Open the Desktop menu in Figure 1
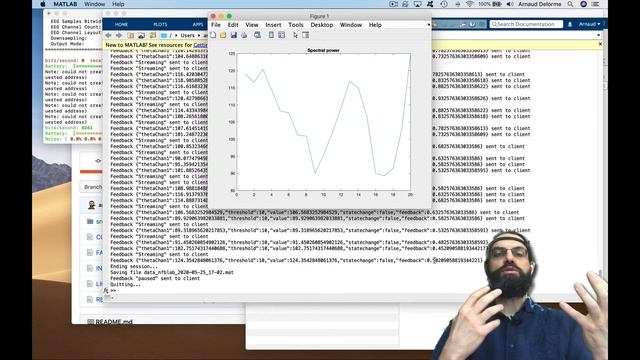 [x=322, y=25]
